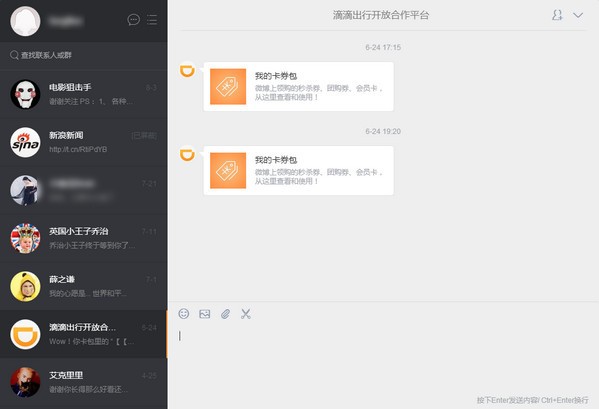Search contacts in 查找联系人或群 field
This screenshot has width=599, height=409.
83,55
